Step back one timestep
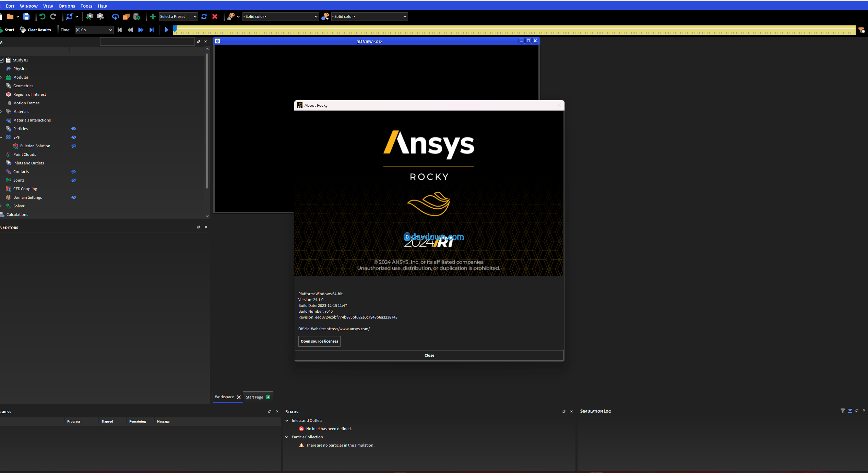Screen dimensions: 868x473 130,30
